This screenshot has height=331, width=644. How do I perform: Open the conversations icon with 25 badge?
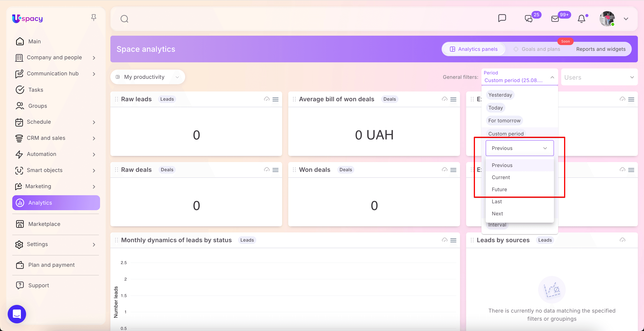(x=528, y=19)
